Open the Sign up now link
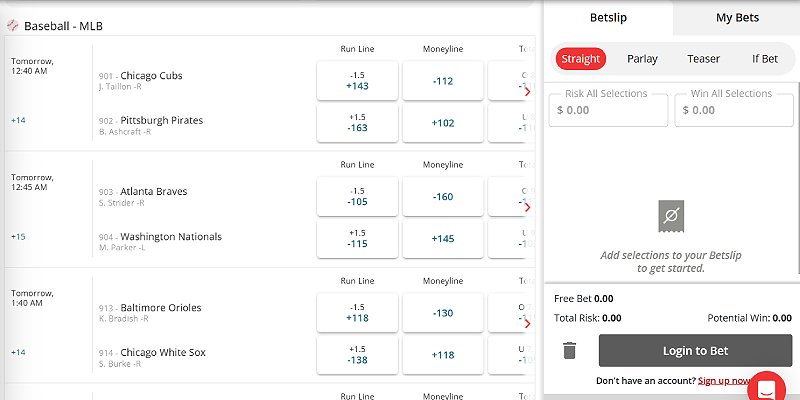The height and width of the screenshot is (400, 800). [x=723, y=381]
